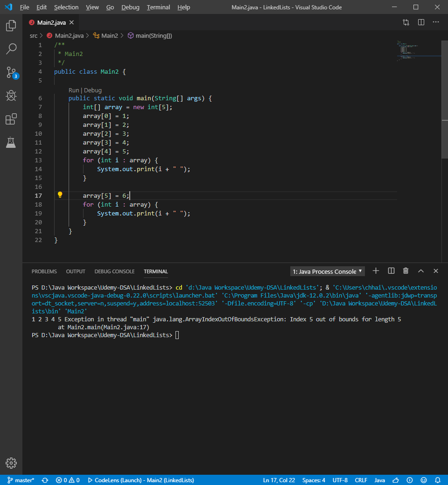The image size is (448, 485).
Task: Open the Extensions view
Action: [11, 119]
